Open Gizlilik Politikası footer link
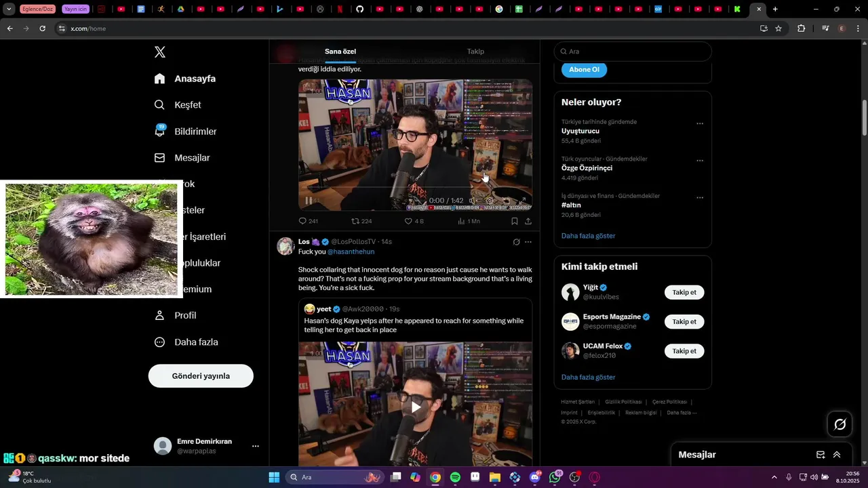This screenshot has height=488, width=868. (623, 402)
